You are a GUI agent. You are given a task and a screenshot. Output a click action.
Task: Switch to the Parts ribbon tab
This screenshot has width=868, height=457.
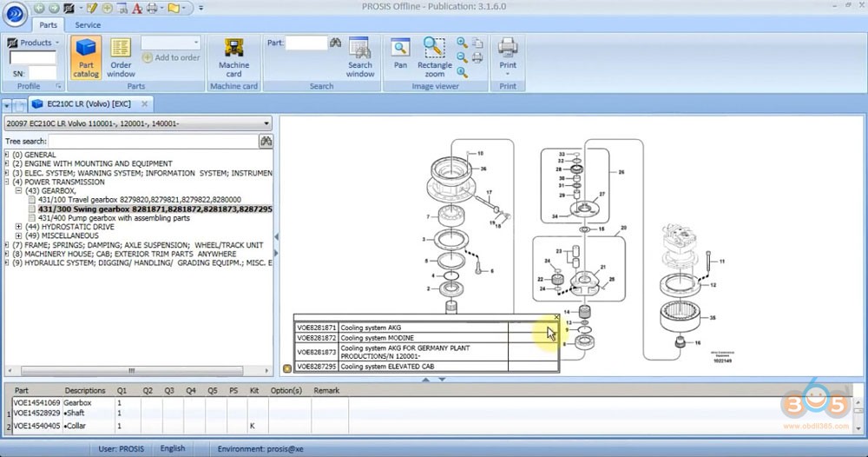pyautogui.click(x=48, y=25)
